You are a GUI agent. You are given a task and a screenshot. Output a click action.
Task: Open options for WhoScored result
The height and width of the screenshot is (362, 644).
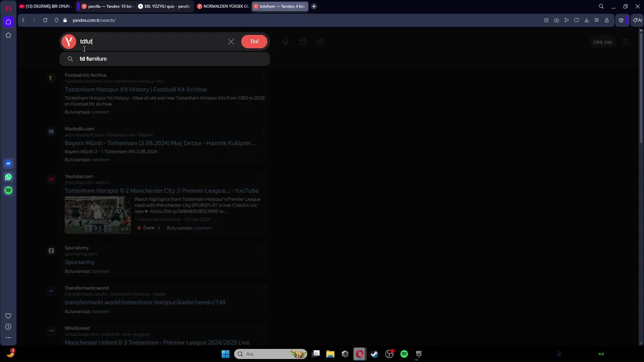pyautogui.click(x=264, y=329)
